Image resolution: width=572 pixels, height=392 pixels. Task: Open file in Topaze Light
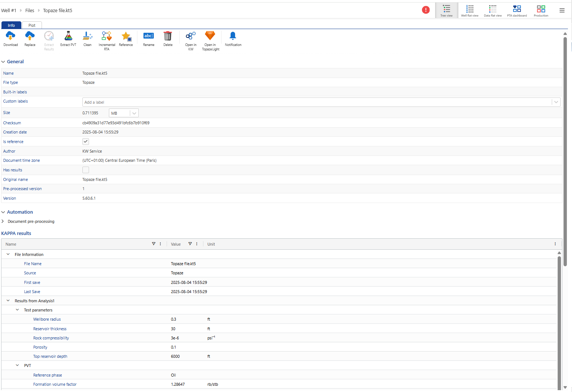pos(210,41)
